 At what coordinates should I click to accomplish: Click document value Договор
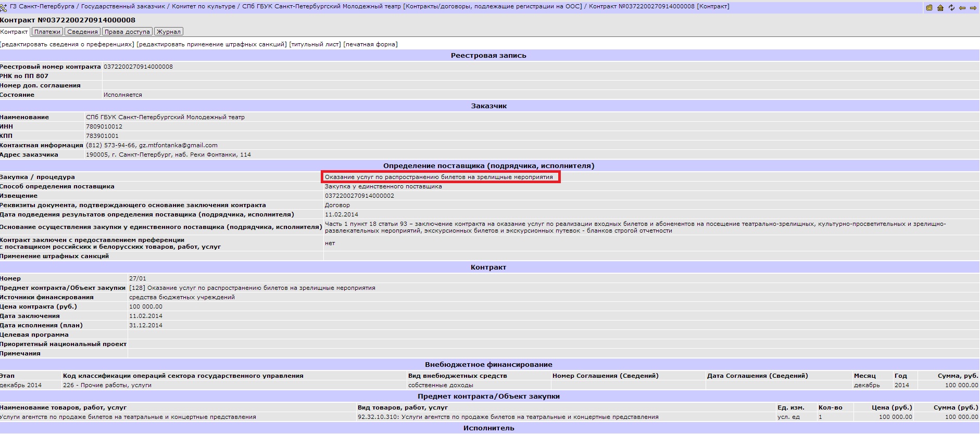[337, 205]
